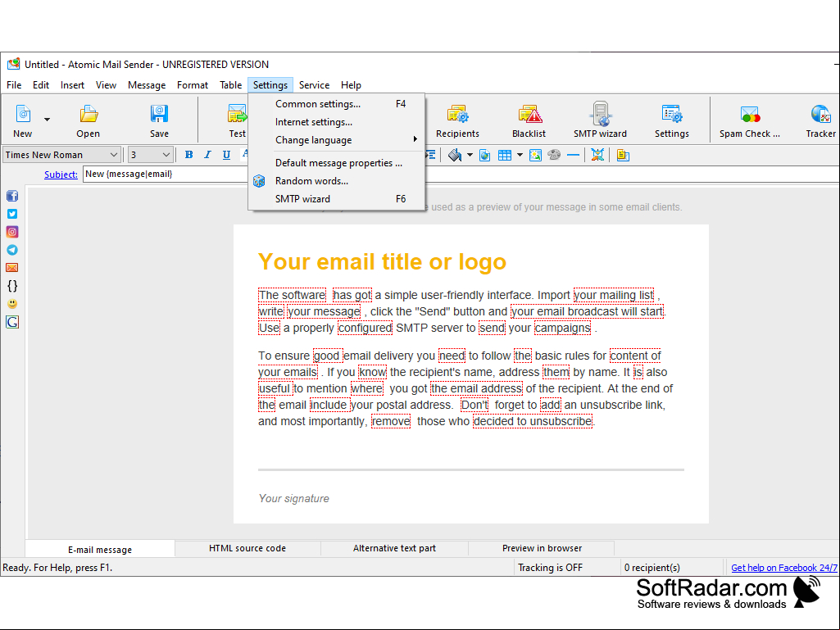Click the Save diskette toolbar icon
This screenshot has width=840, height=630.
click(159, 120)
